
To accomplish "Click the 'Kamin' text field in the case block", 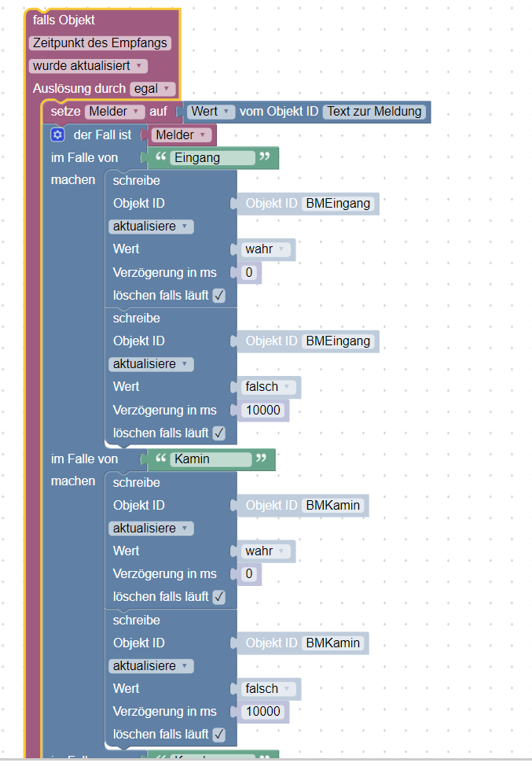I will [211, 459].
